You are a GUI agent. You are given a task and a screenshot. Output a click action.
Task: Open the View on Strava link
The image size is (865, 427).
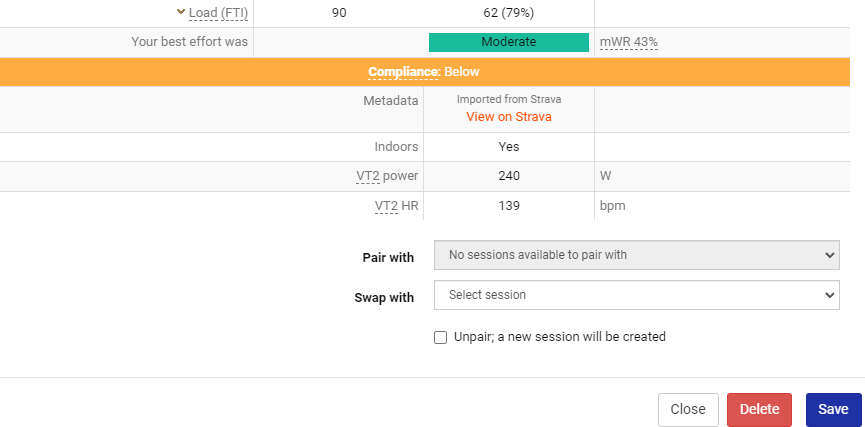pyautogui.click(x=508, y=116)
